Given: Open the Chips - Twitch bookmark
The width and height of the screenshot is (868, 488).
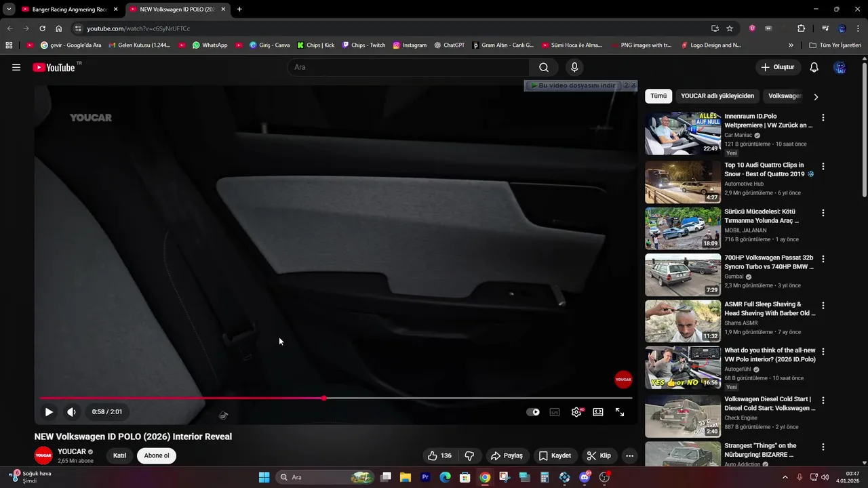Looking at the screenshot, I should [364, 45].
